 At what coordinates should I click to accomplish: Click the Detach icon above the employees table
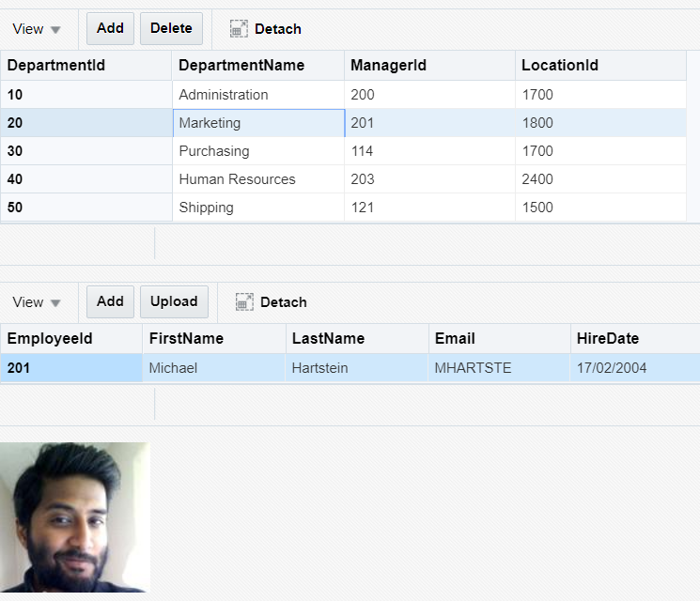coord(244,302)
